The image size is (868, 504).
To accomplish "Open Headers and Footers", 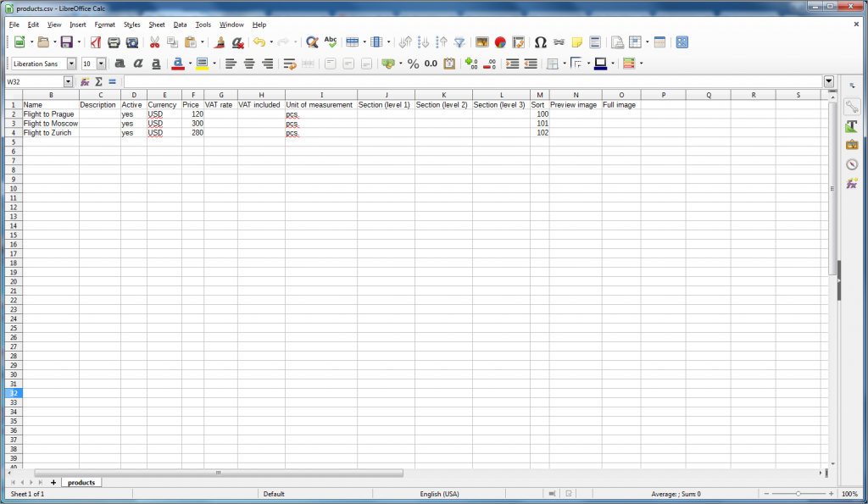I will point(595,42).
